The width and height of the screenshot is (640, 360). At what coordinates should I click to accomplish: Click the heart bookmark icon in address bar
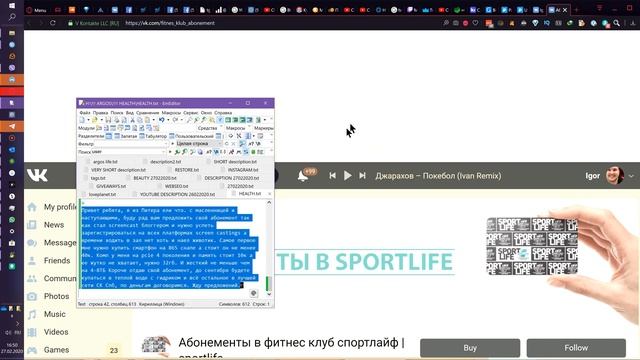pos(476,23)
